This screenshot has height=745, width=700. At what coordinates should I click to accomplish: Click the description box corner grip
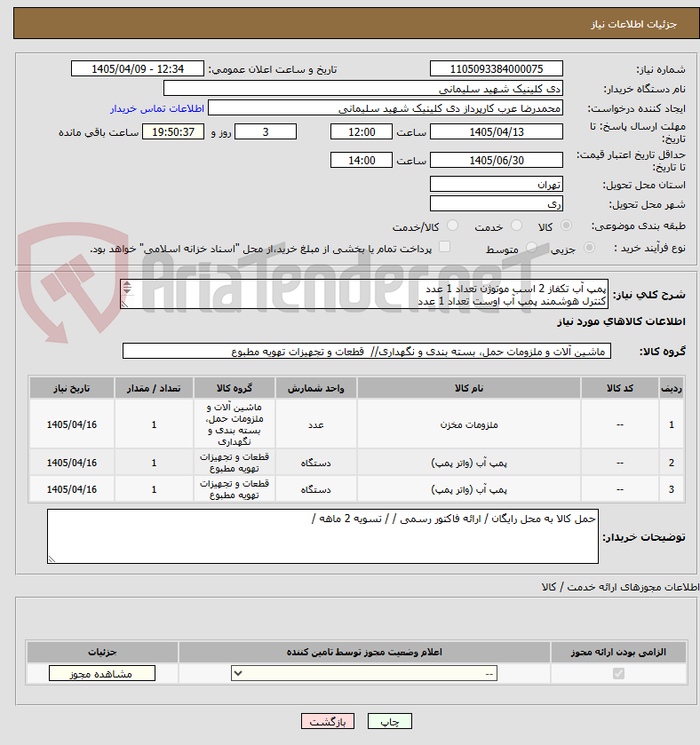pos(125,305)
